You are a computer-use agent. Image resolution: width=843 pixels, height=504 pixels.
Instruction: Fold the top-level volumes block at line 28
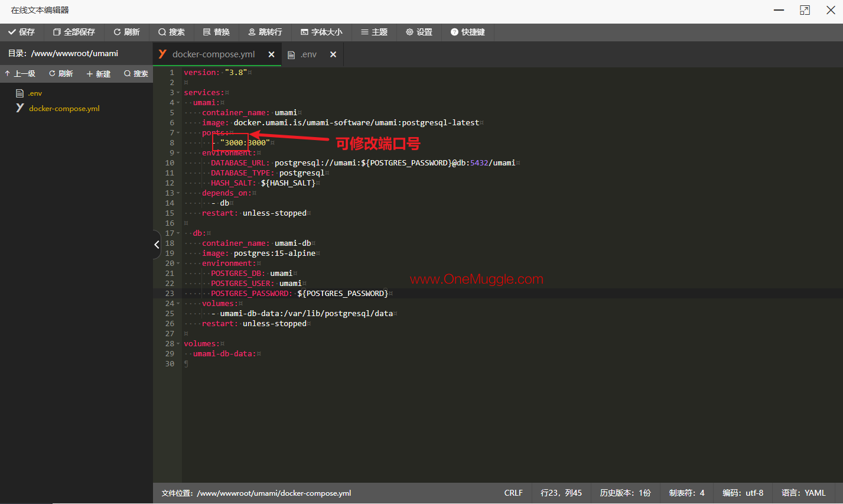click(178, 344)
